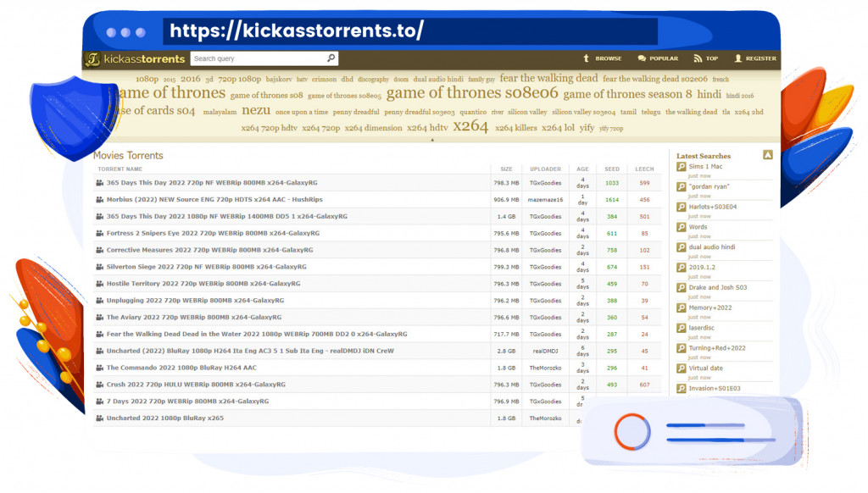
Task: Open '365 Days This Day 2022 1080p' torrent
Action: [227, 216]
